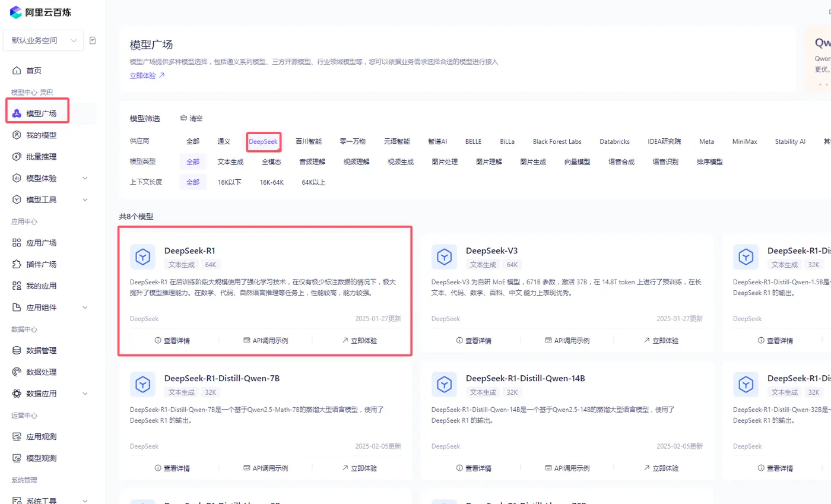Filter suppliers by Black Forest Labs
The height and width of the screenshot is (504, 831).
coord(557,141)
